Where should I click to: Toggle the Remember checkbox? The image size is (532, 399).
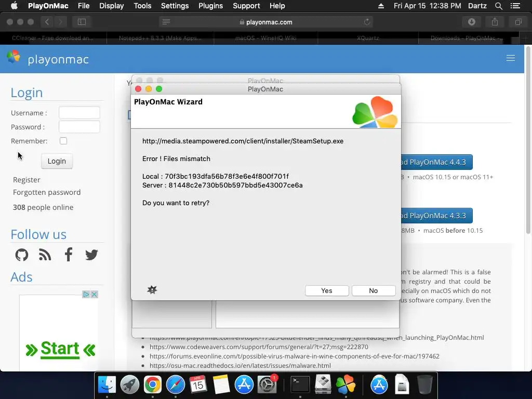pyautogui.click(x=63, y=141)
